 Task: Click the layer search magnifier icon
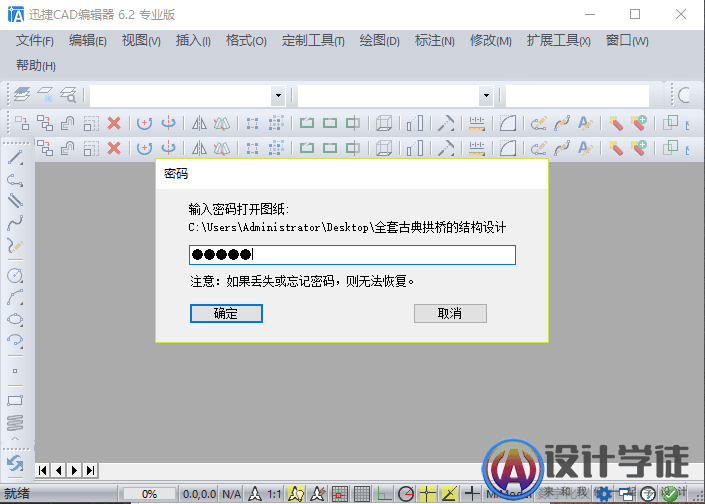pyautogui.click(x=68, y=95)
